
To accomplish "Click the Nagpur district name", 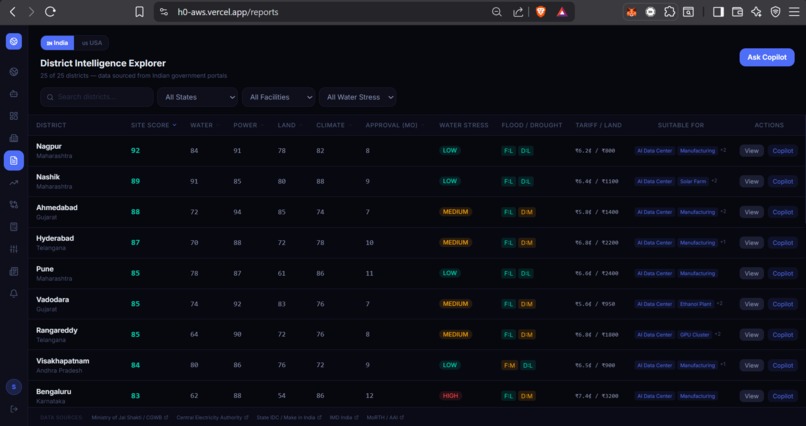I will [49, 146].
